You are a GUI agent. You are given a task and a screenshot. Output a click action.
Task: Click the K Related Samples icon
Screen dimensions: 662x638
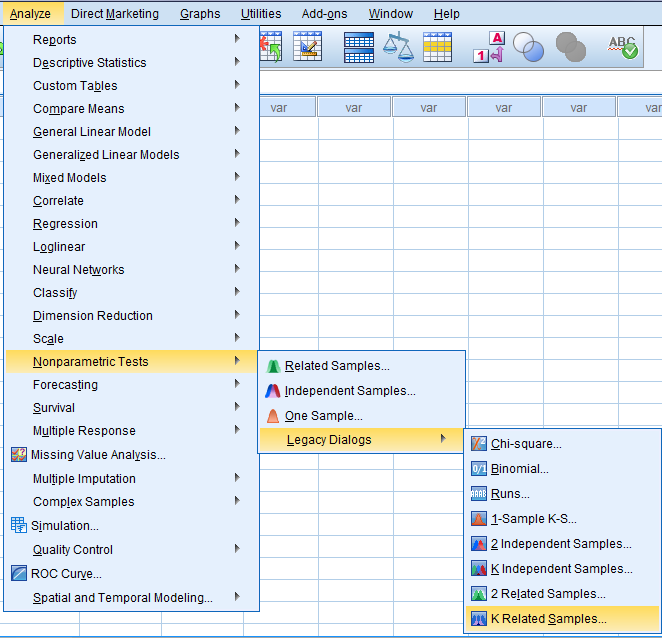(x=479, y=619)
